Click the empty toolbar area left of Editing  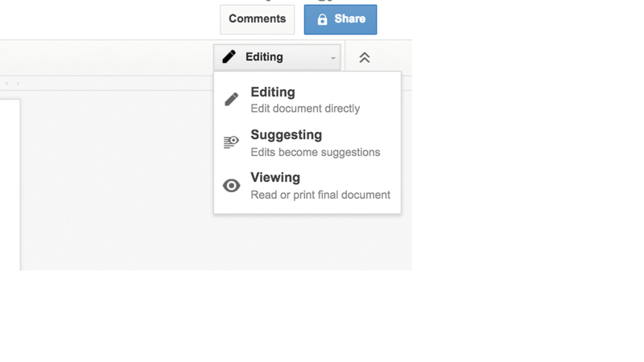105,58
